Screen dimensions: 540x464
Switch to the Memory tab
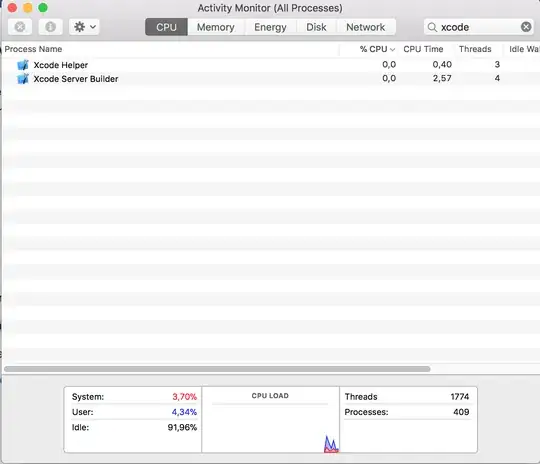pos(216,27)
